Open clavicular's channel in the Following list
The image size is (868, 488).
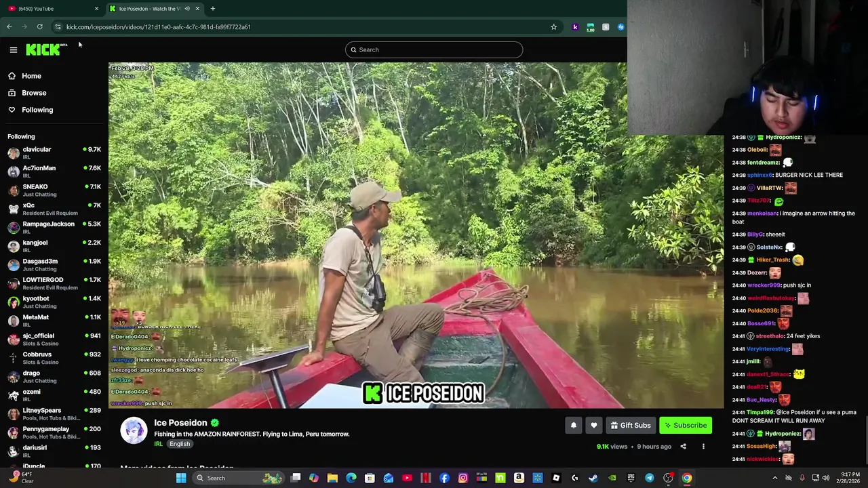click(54, 152)
